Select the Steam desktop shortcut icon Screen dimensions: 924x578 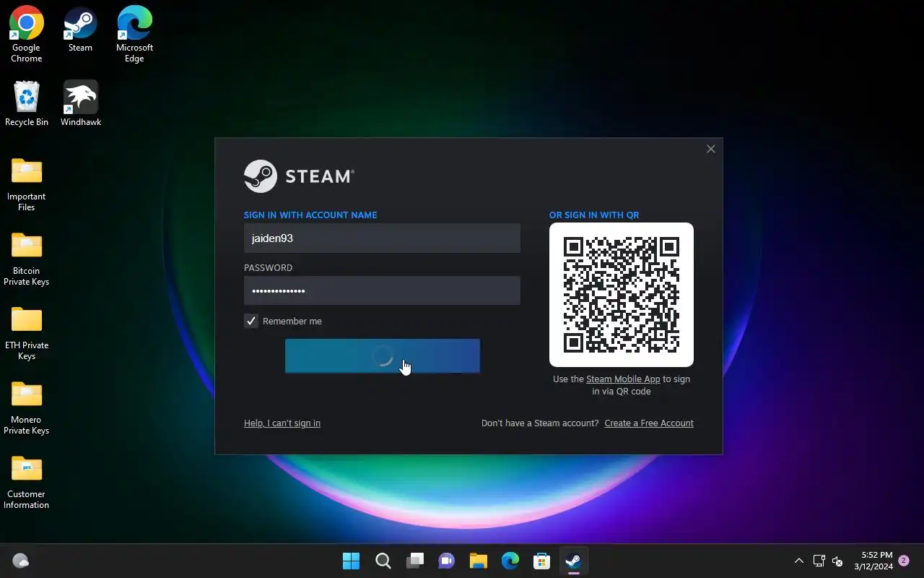pos(80,29)
